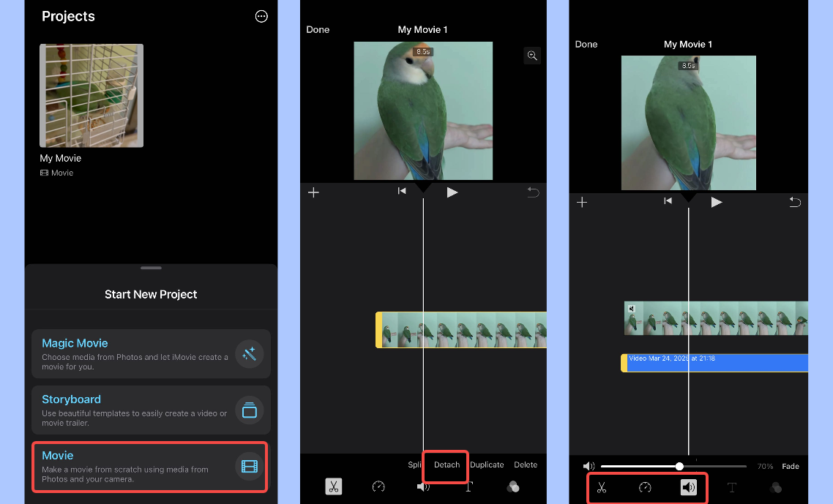This screenshot has width=833, height=504.
Task: Tap the My Movie 1 title in right editor
Action: [x=688, y=45]
